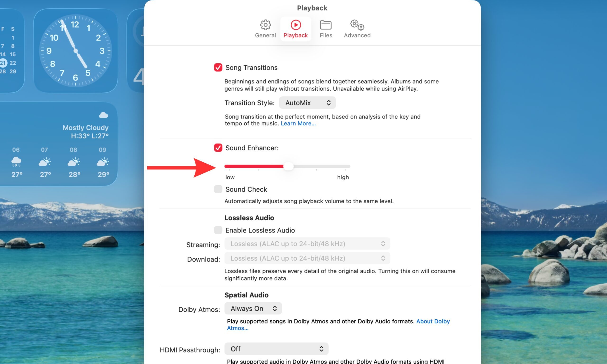Image resolution: width=607 pixels, height=364 pixels.
Task: Open the Streaming quality dropdown
Action: [307, 244]
